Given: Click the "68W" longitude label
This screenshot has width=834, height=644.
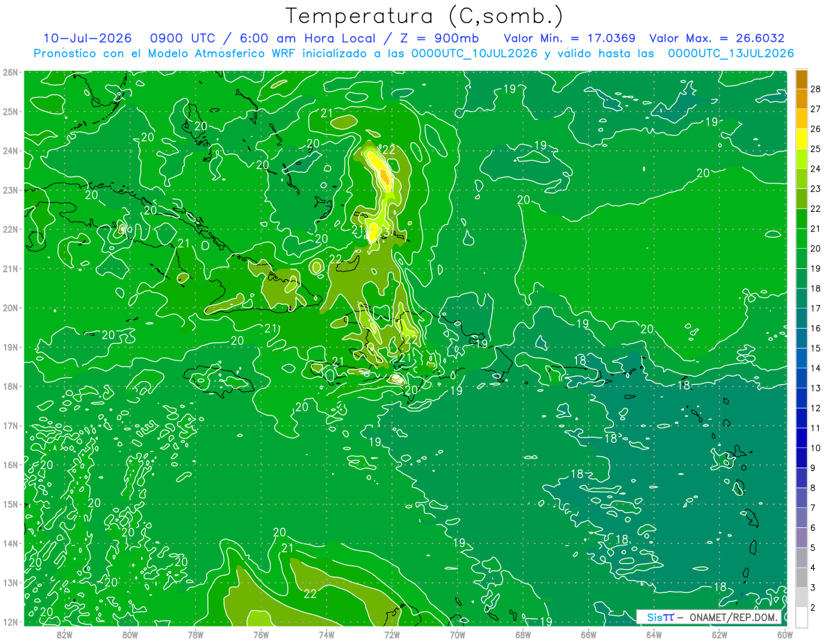Looking at the screenshot, I should [523, 634].
